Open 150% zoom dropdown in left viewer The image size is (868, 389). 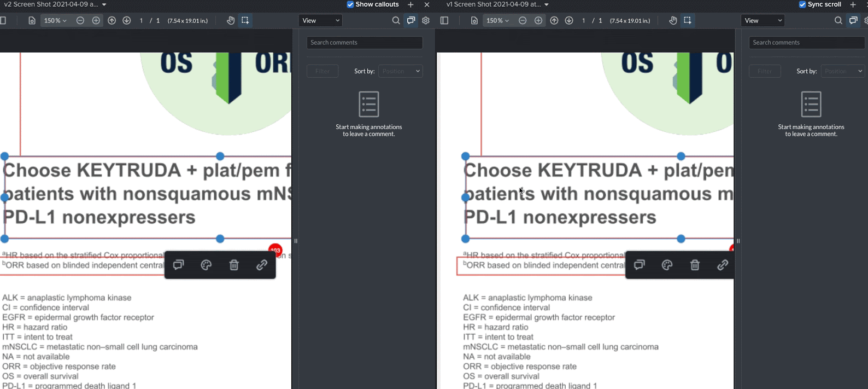point(55,20)
